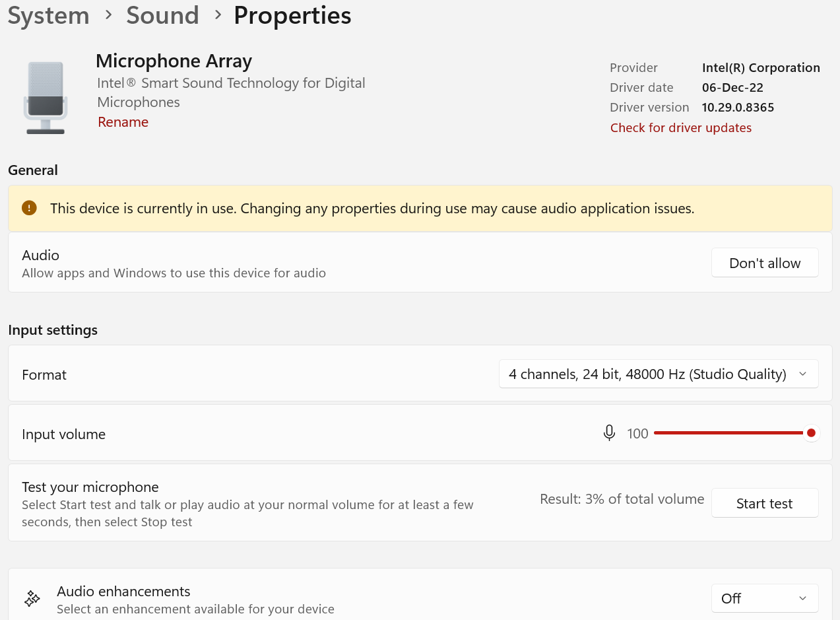The image size is (840, 620).
Task: Click the chevron between Sound and Properties
Action: [217, 15]
